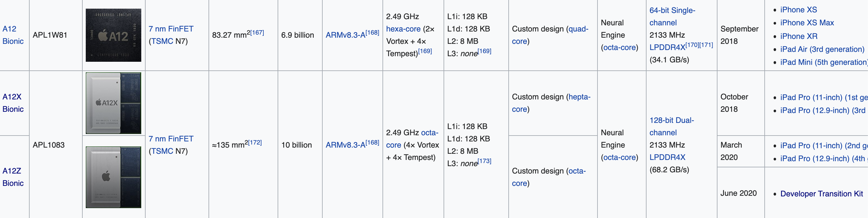Open the Developer Transition Kit link

821,194
